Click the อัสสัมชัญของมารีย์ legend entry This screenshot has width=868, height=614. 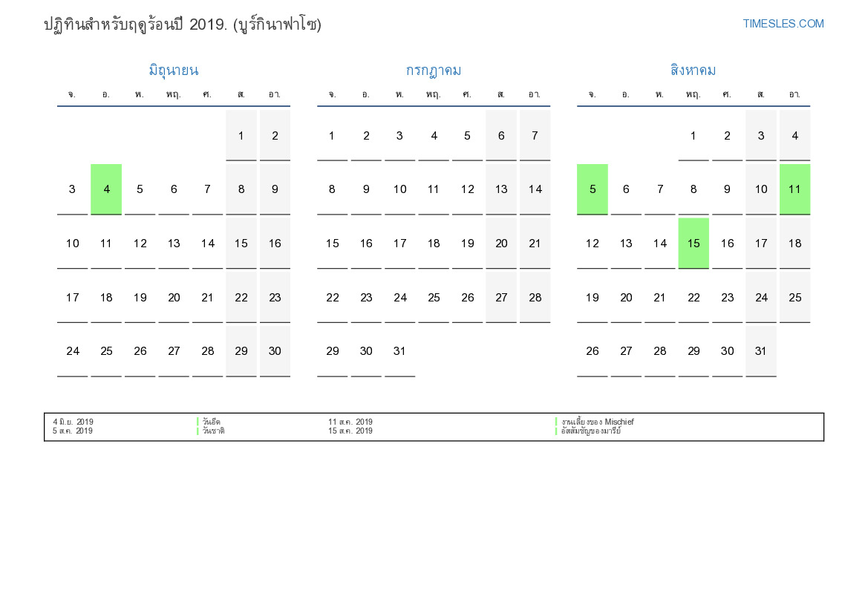click(591, 431)
